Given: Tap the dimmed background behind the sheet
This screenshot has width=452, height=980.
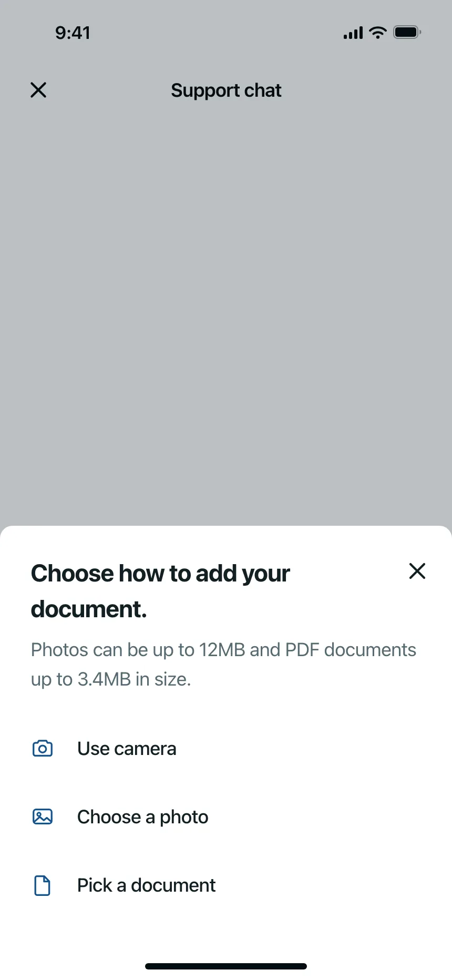Looking at the screenshot, I should 226,315.
